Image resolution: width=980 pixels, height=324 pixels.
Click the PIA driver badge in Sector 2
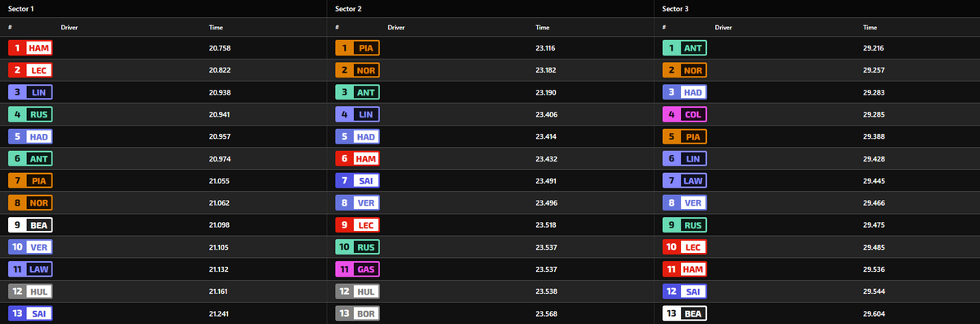[x=357, y=48]
